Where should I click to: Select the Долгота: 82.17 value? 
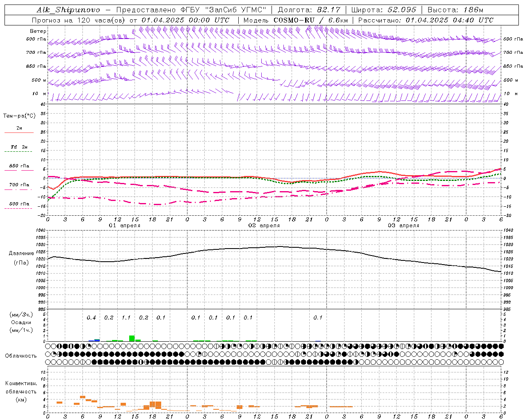(308, 10)
